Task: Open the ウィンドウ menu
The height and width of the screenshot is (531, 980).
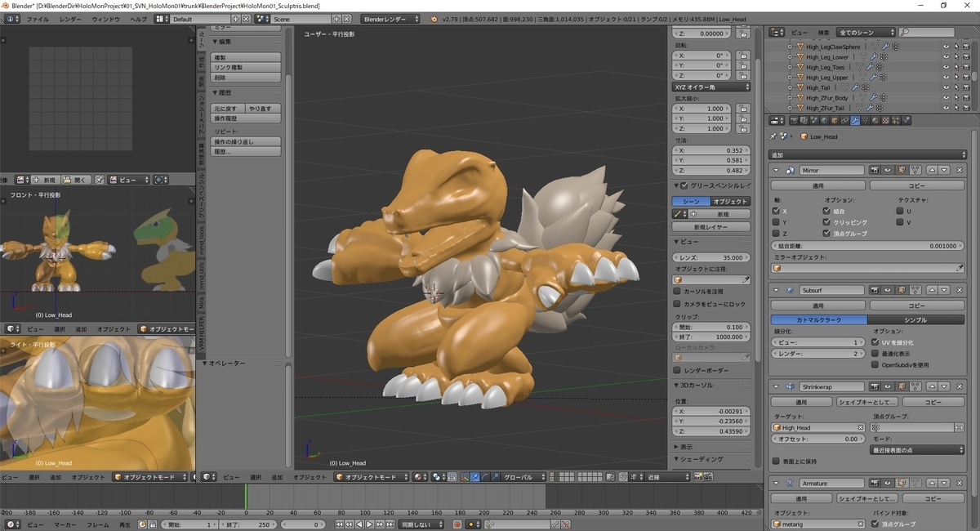Action: pos(105,18)
